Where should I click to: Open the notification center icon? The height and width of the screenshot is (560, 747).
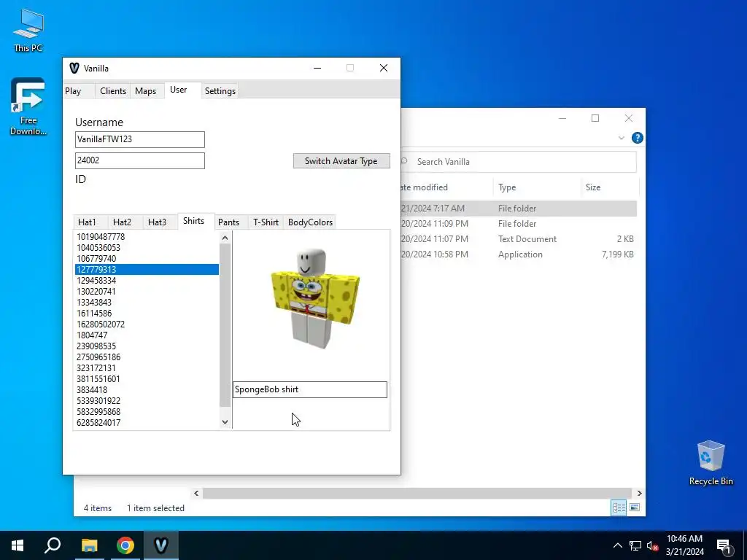click(724, 546)
